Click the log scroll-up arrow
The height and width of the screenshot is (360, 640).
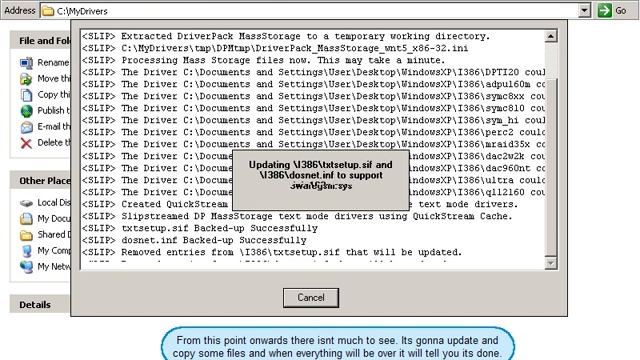(x=551, y=36)
